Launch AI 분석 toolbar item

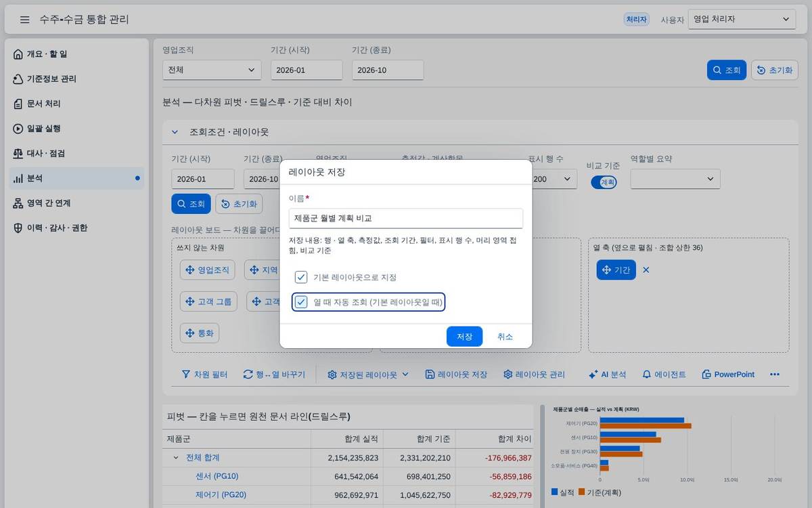coord(607,375)
